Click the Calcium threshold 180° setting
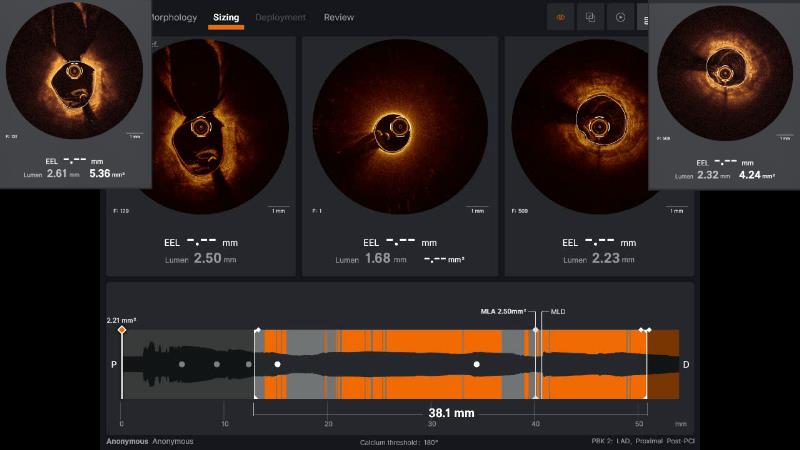The image size is (800, 450). pyautogui.click(x=399, y=442)
